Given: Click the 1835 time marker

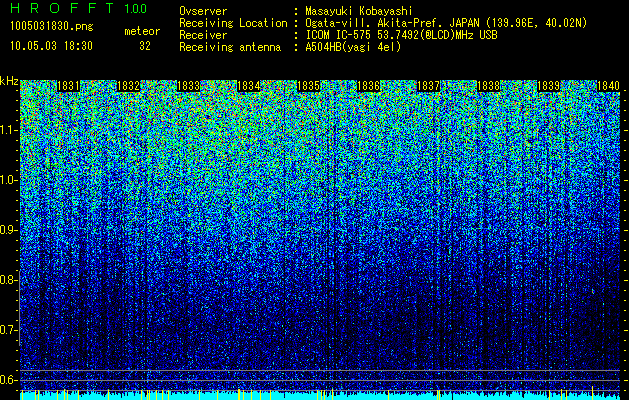Looking at the screenshot, I should click(308, 86).
